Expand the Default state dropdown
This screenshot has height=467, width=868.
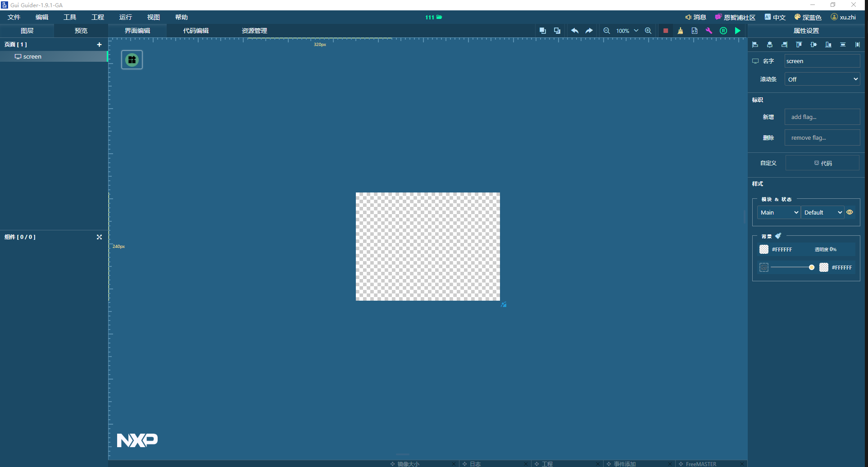(823, 212)
